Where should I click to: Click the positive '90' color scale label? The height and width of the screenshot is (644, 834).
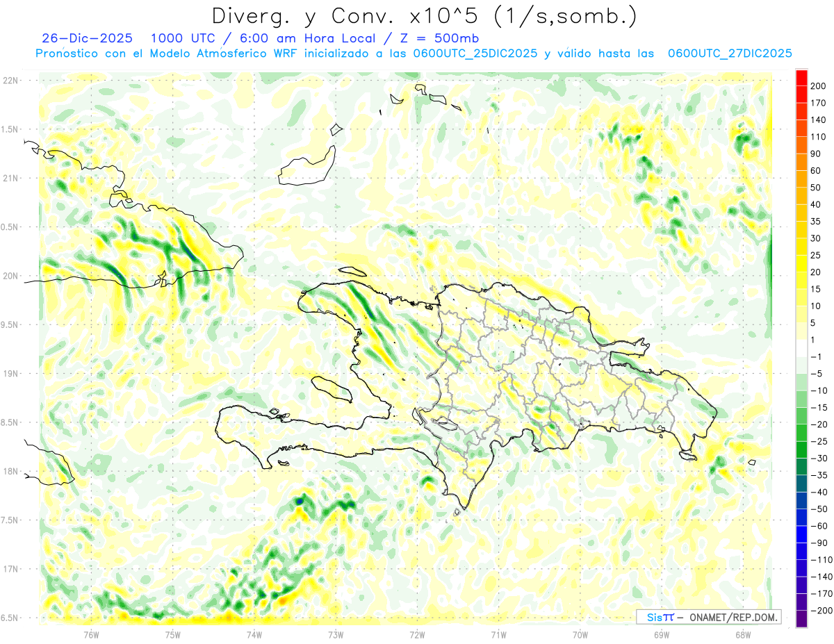[817, 154]
